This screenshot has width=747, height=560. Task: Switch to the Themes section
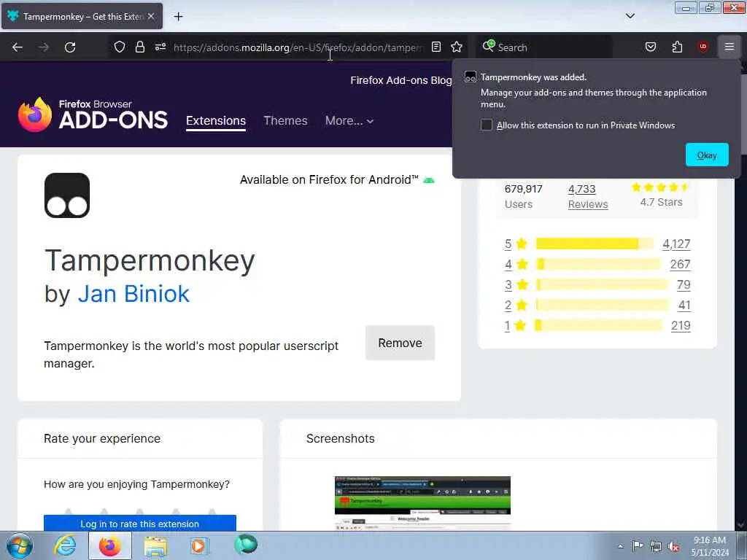pos(285,120)
